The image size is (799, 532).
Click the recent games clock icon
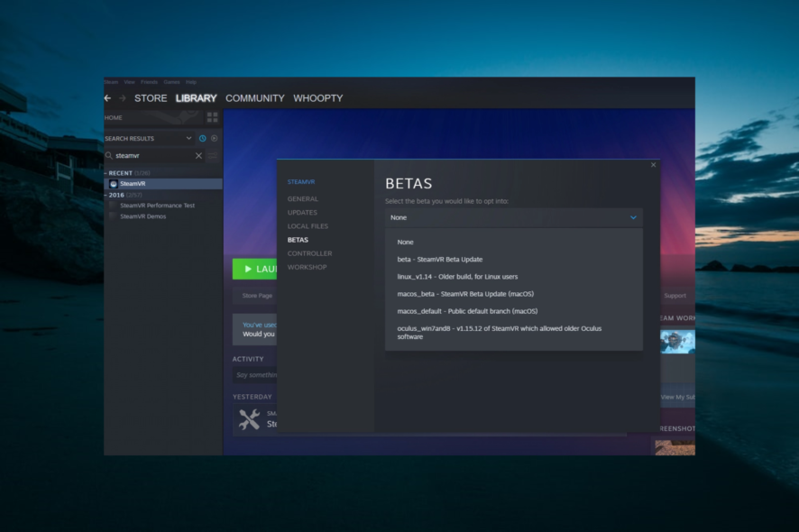click(202, 139)
